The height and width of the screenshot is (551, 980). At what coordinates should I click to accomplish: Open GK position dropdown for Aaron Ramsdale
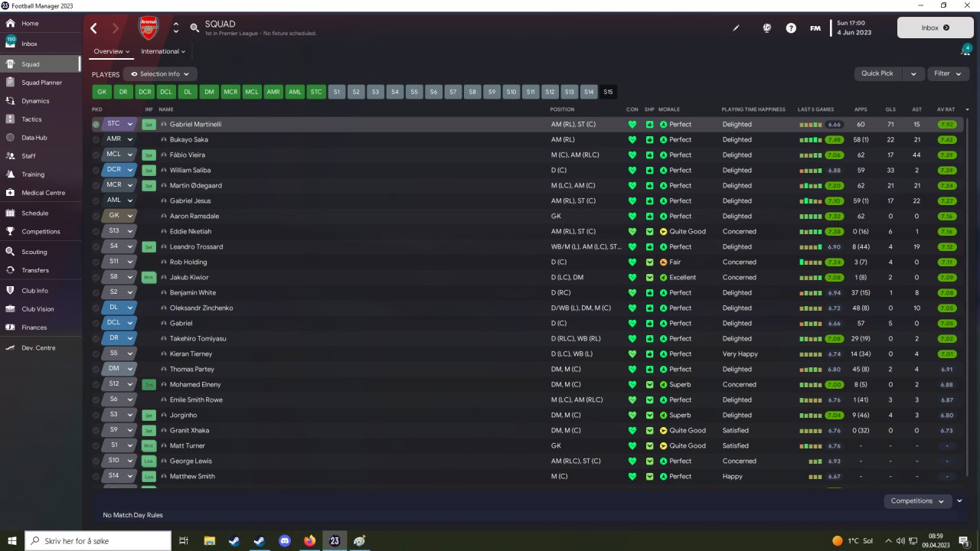point(119,216)
